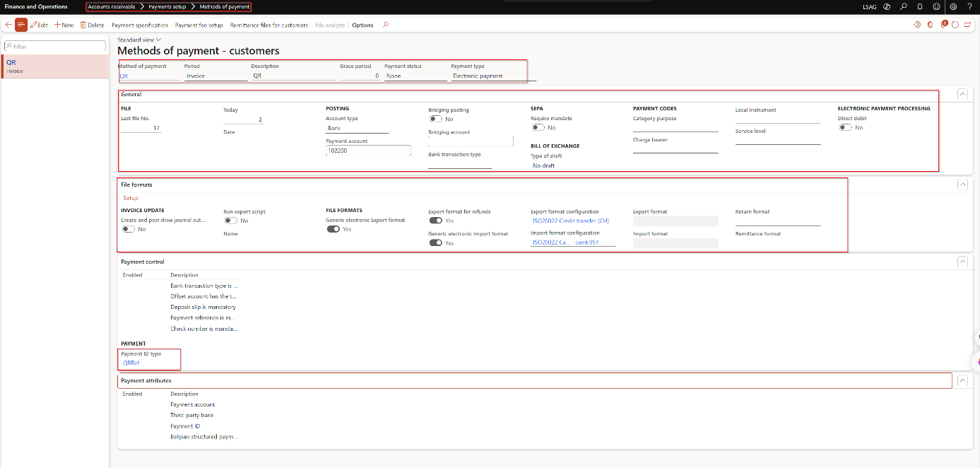Click the Description field
The width and height of the screenshot is (980, 468).
pyautogui.click(x=292, y=76)
